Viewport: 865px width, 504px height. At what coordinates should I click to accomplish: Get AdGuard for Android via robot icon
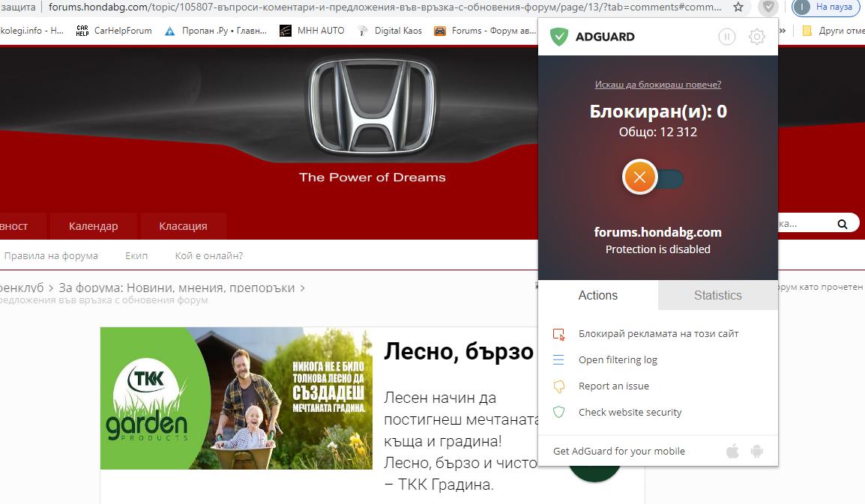[x=757, y=452]
